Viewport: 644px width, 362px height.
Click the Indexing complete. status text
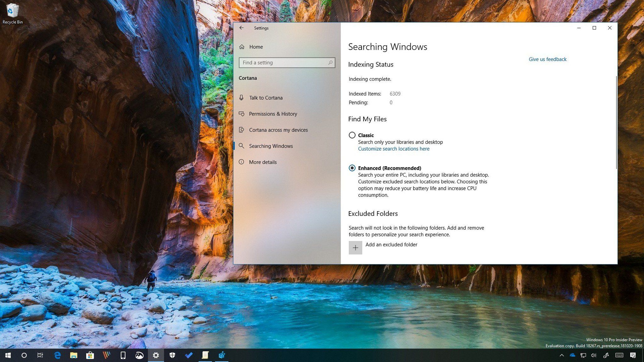point(370,79)
